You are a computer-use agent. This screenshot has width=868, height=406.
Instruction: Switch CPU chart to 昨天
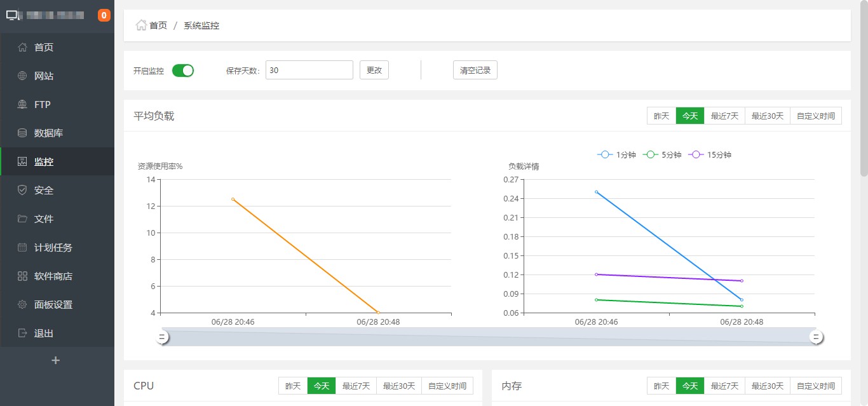(x=293, y=386)
